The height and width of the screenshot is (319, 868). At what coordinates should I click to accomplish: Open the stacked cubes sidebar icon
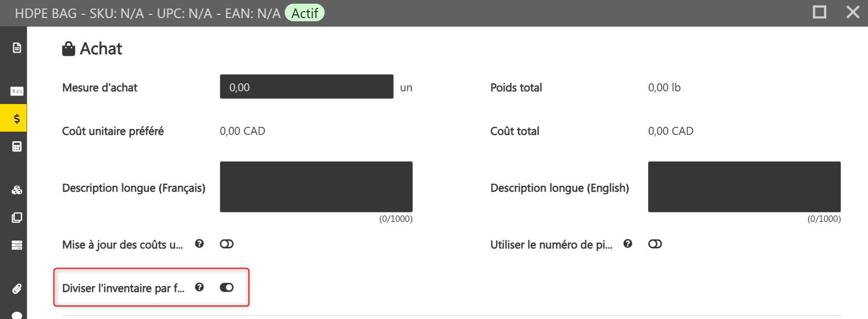click(17, 190)
